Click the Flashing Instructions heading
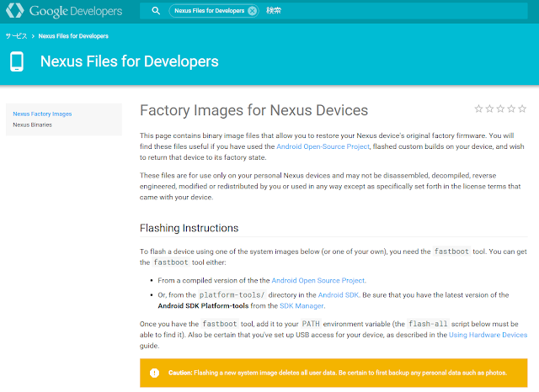The width and height of the screenshot is (539, 392). (x=189, y=228)
